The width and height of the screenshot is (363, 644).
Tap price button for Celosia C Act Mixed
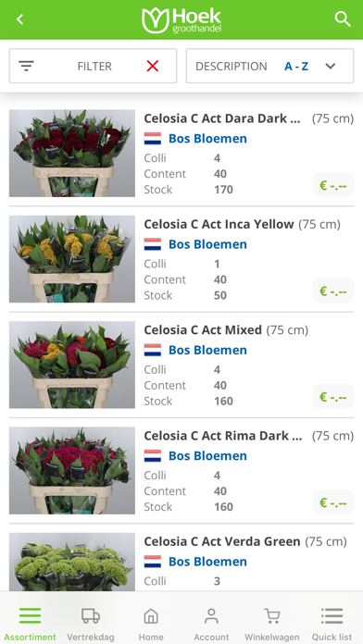click(333, 397)
